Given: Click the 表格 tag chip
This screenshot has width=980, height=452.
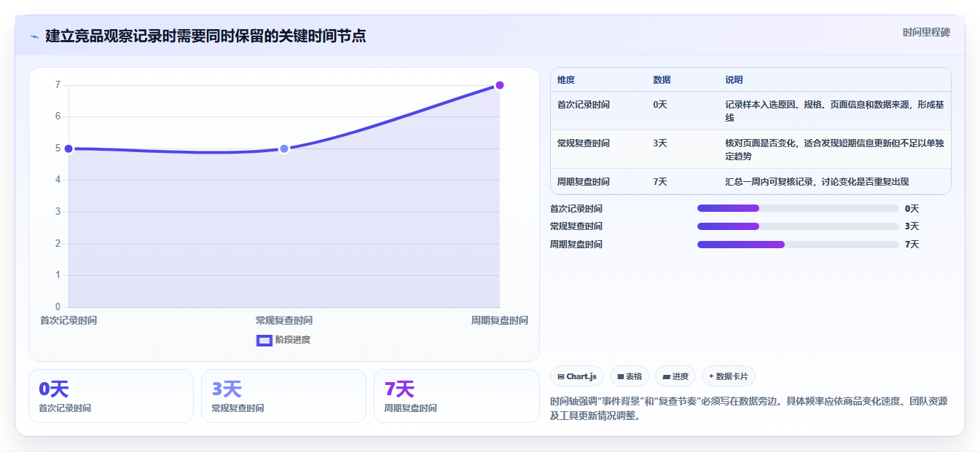Looking at the screenshot, I should point(630,376).
